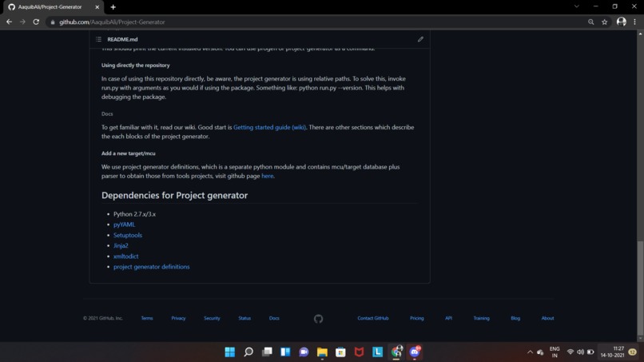644x362 pixels.
Task: Open taskbar Search
Action: 248,352
